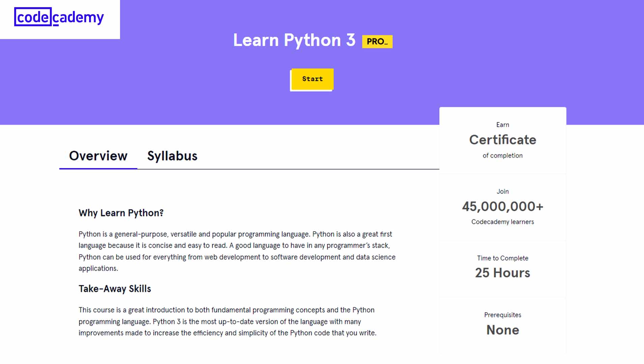644x364 pixels.
Task: Click the Time to Complete label
Action: point(502,258)
